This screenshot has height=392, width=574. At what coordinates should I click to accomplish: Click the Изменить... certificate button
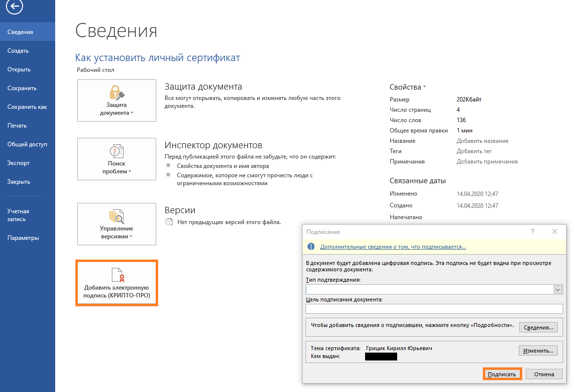[538, 350]
